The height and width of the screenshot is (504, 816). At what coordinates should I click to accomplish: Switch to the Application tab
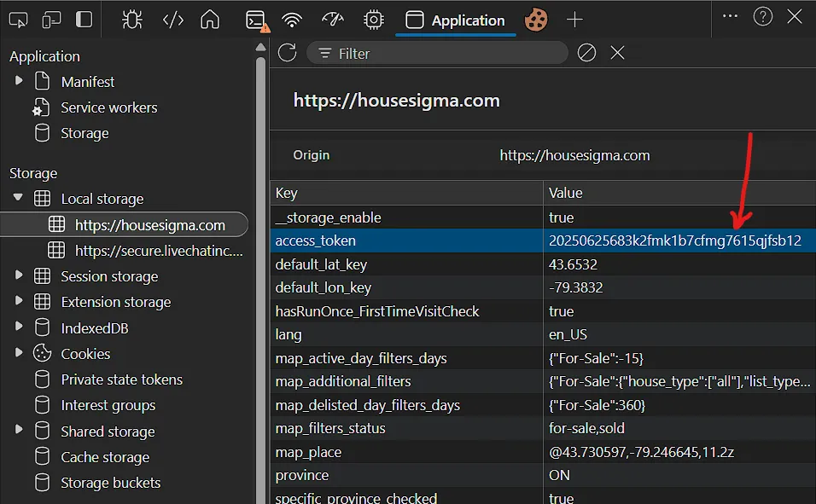(455, 20)
